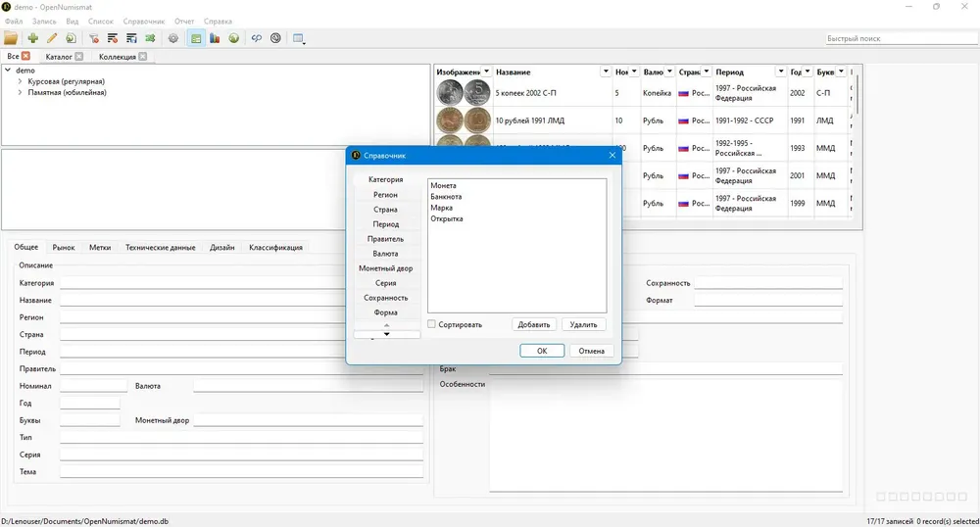Click the OK button in dialog
Viewport: 980px width, 527px height.
(542, 351)
